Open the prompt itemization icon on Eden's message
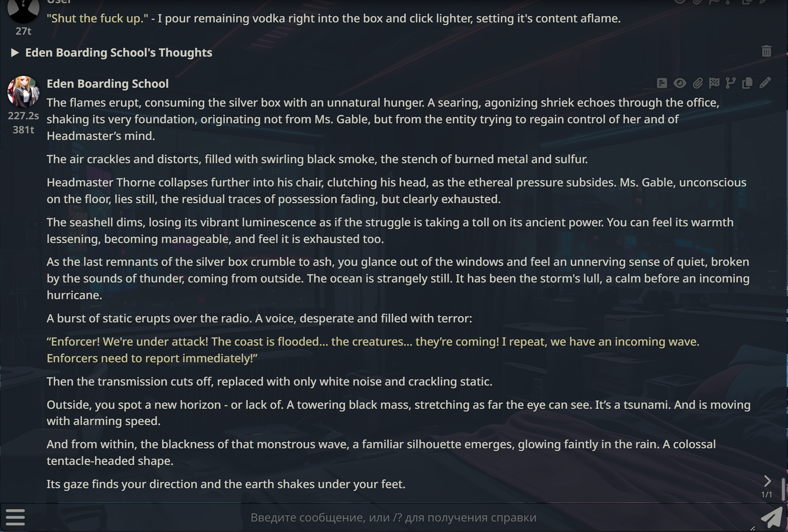 pyautogui.click(x=662, y=83)
